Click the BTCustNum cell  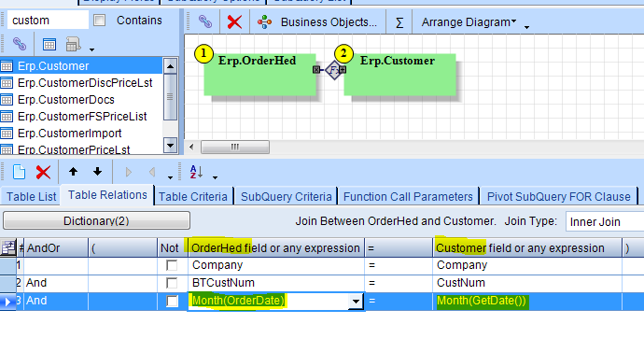coord(276,283)
